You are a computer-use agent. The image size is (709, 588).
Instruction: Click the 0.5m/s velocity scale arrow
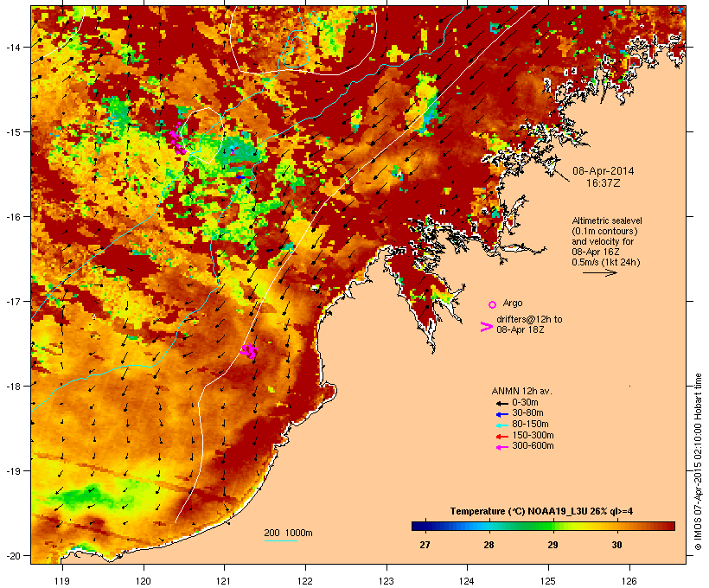(599, 272)
